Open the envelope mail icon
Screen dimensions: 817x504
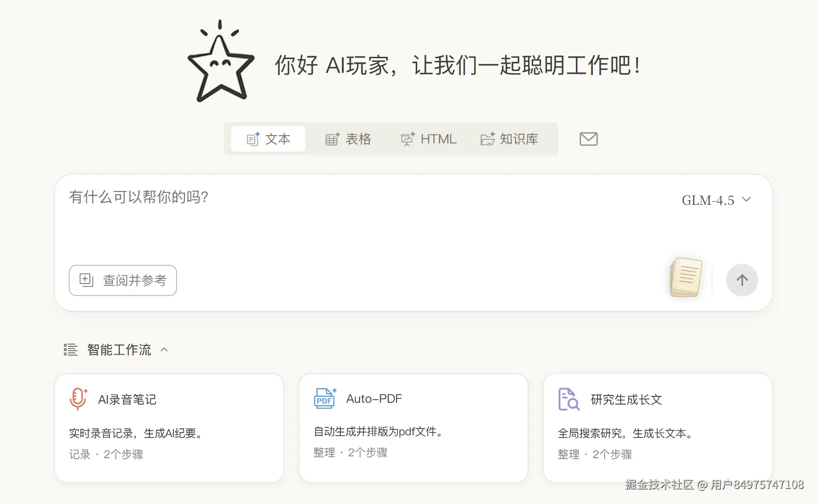click(x=588, y=139)
